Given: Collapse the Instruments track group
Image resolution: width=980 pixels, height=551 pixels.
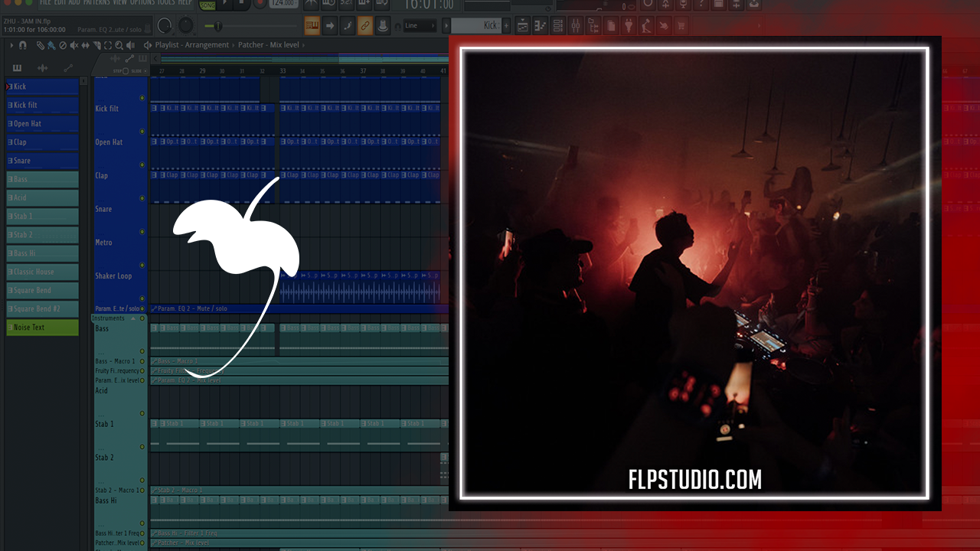Looking at the screenshot, I should point(133,318).
